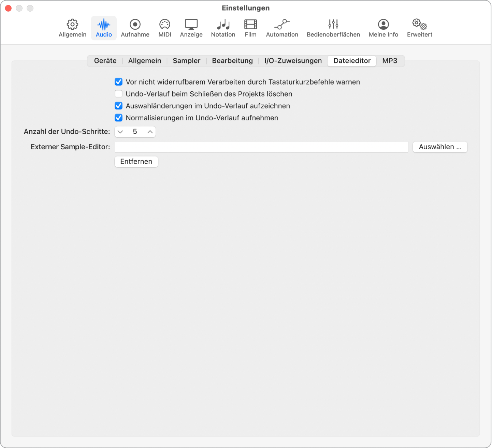
Task: Select the Dateieditor tab
Action: pos(352,61)
